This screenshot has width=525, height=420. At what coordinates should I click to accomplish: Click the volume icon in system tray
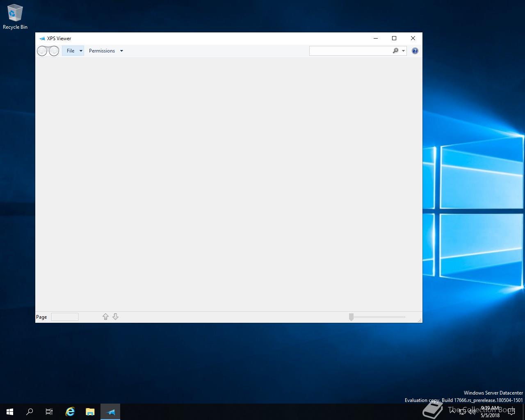click(x=472, y=412)
